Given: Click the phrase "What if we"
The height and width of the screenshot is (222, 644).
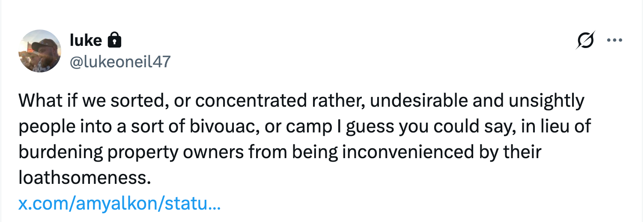Looking at the screenshot, I should (59, 101).
